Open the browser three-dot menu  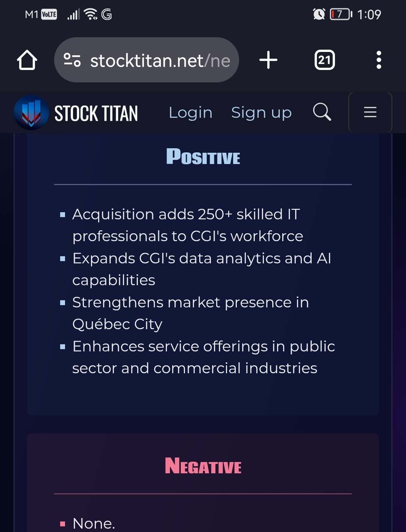[379, 60]
